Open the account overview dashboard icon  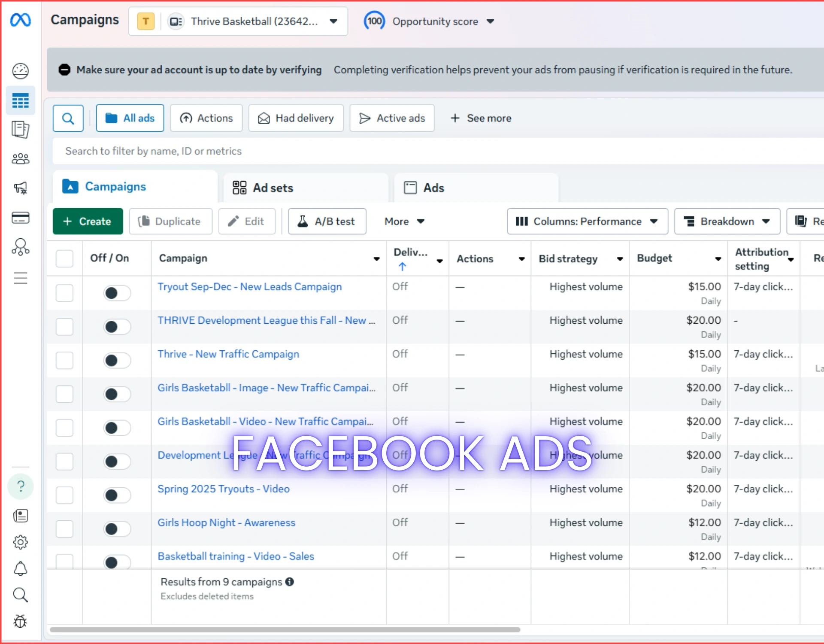coord(20,71)
